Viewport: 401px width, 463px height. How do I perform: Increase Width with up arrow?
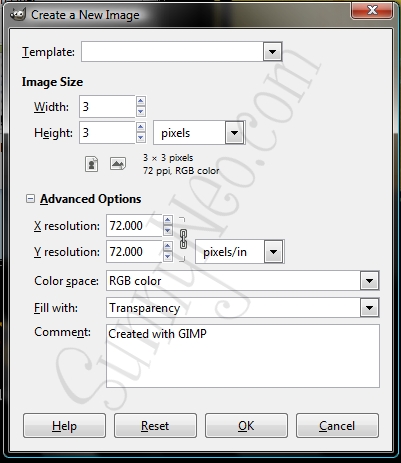tap(141, 101)
